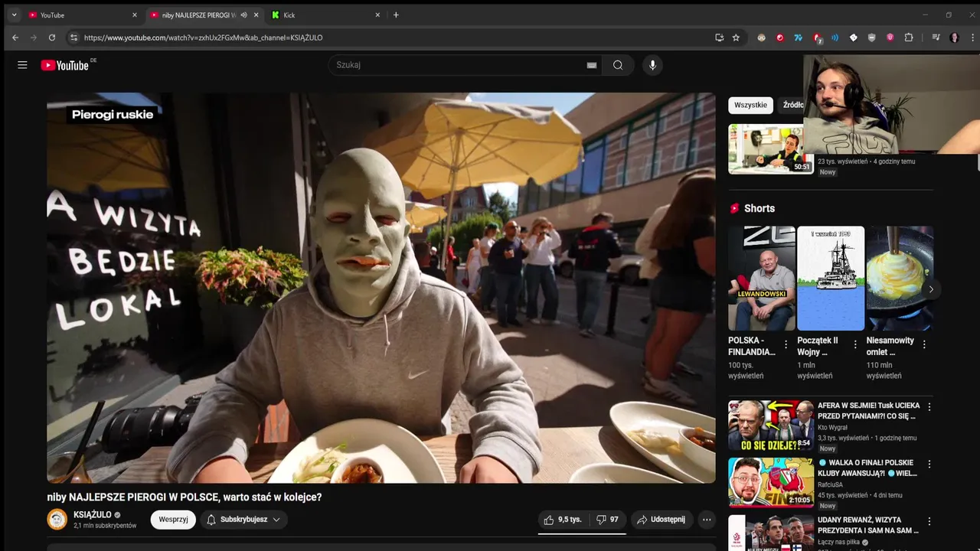
Task: Click the Kto Wygra! channel name
Action: coord(832,427)
